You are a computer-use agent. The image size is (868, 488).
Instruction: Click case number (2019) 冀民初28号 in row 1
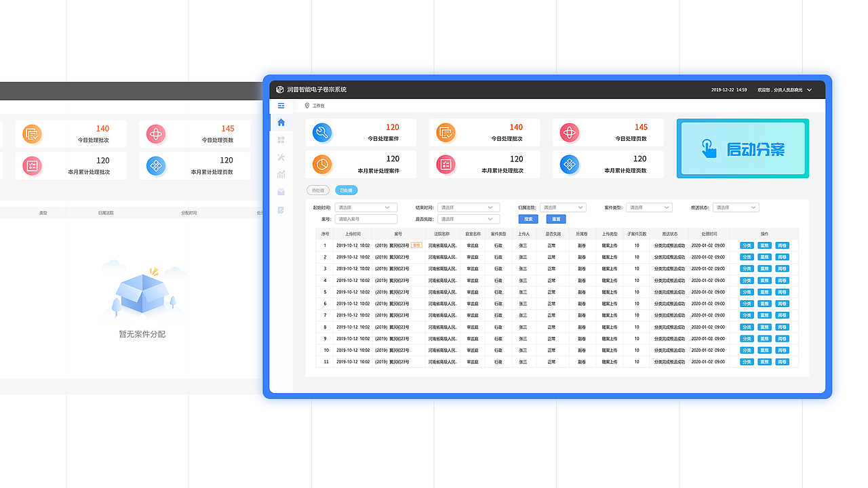(x=392, y=245)
